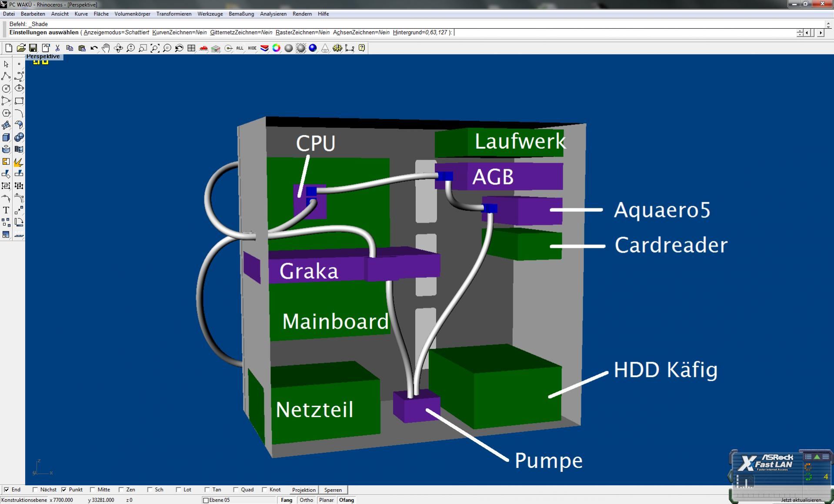834x504 pixels.
Task: Click the Copy to clipboard icon
Action: 70,48
